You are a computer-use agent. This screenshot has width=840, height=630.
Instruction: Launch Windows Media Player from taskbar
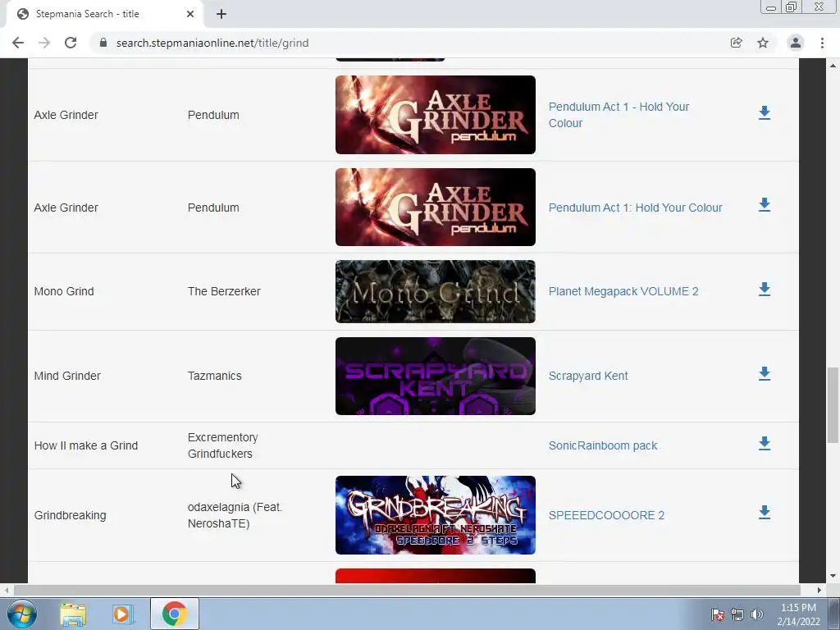[122, 614]
